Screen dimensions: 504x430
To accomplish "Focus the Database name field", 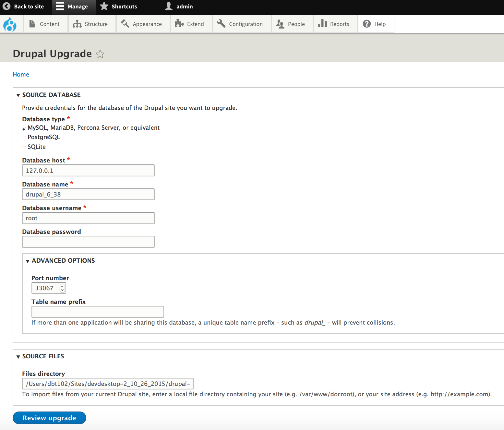I will pyautogui.click(x=88, y=194).
